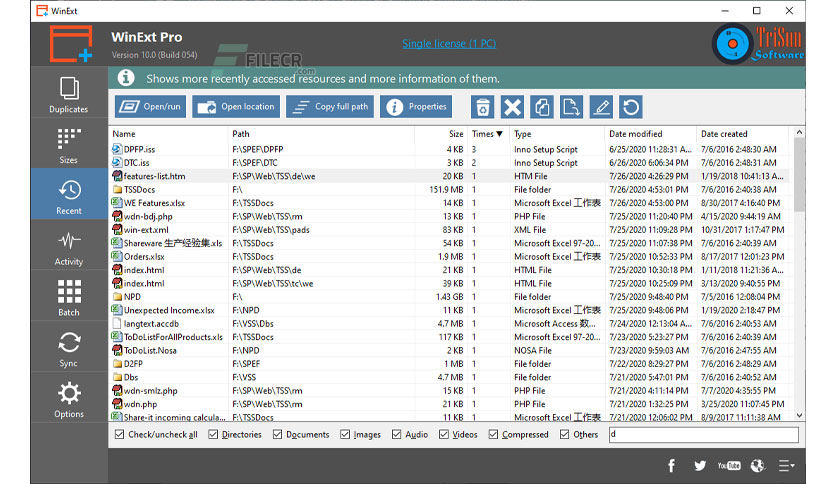The image size is (836, 484).
Task: Select the Unexpected Income.xlsx row
Action: click(449, 310)
